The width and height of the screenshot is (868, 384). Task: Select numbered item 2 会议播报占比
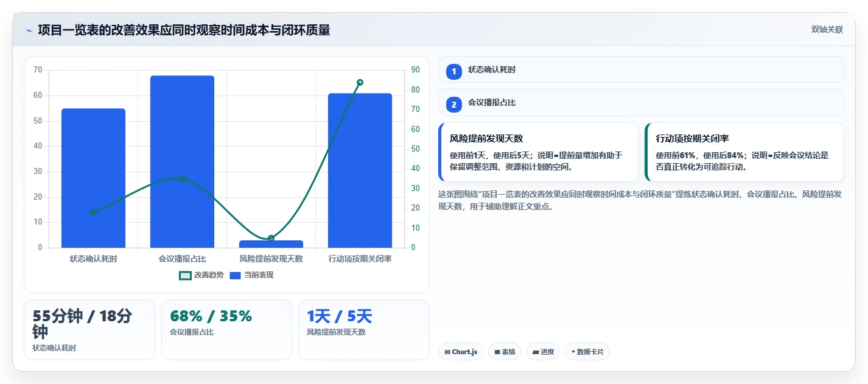tap(641, 102)
